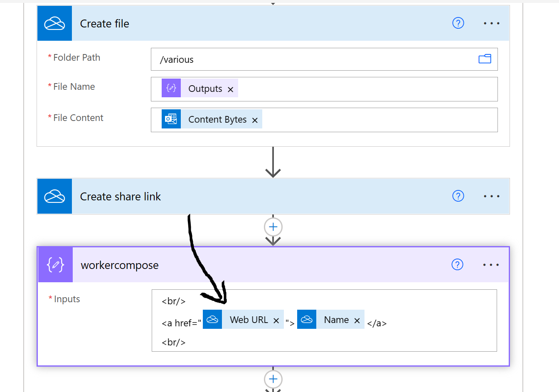Click the </a> closing tag text

point(377,323)
